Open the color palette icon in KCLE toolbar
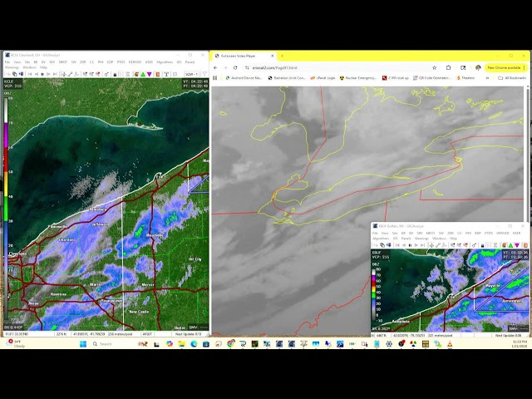The image size is (532, 399). [136, 74]
